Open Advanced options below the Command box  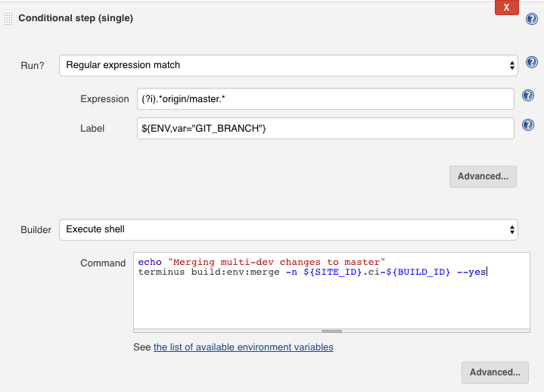495,372
